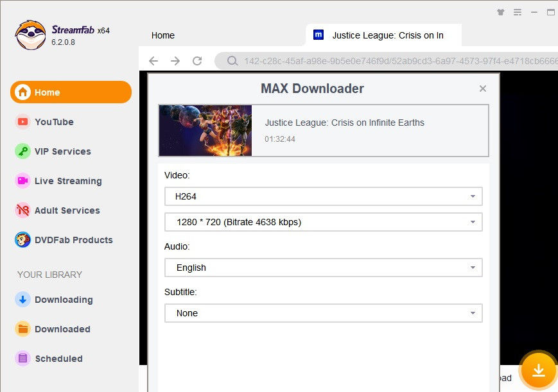Open the skin shirt icon in title bar
The image size is (558, 392).
pyautogui.click(x=501, y=12)
